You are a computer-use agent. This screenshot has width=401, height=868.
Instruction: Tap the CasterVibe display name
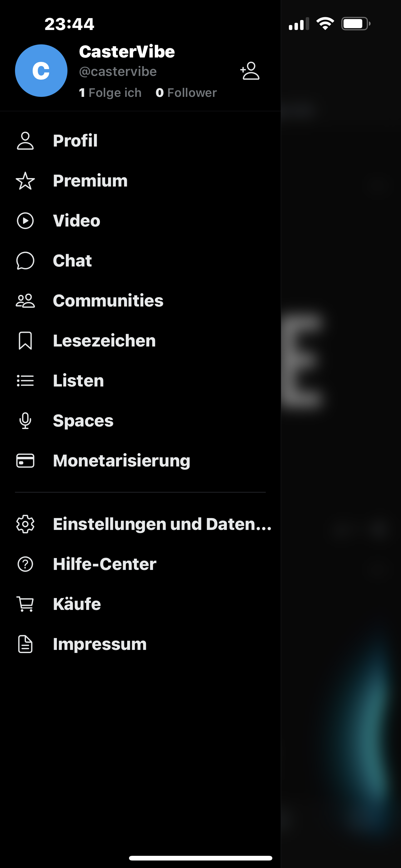click(x=127, y=52)
